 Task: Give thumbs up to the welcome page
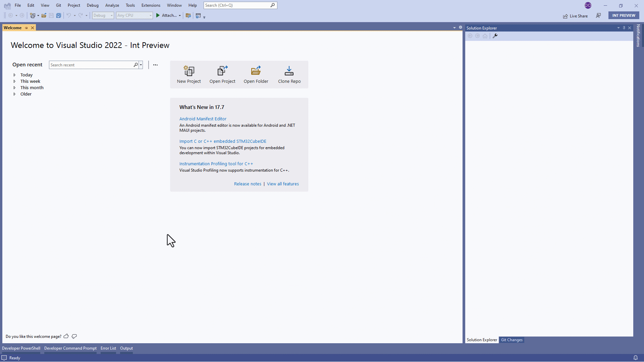coord(66,336)
